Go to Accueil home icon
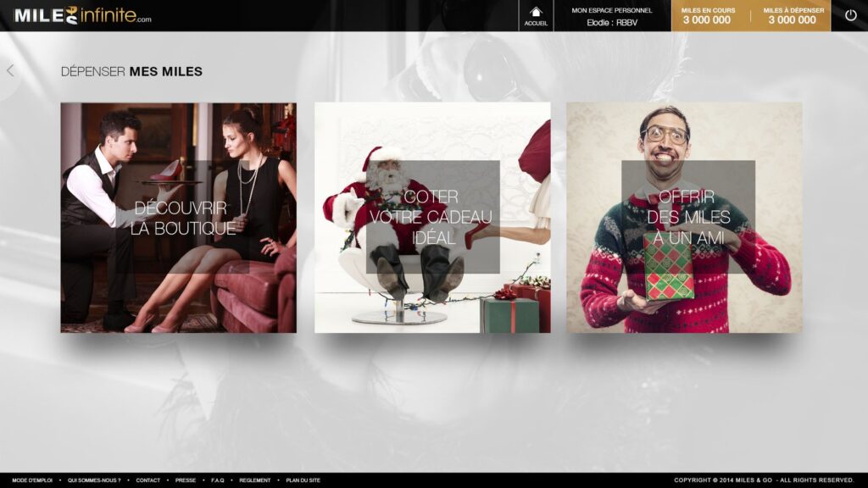The width and height of the screenshot is (868, 488). (x=536, y=15)
